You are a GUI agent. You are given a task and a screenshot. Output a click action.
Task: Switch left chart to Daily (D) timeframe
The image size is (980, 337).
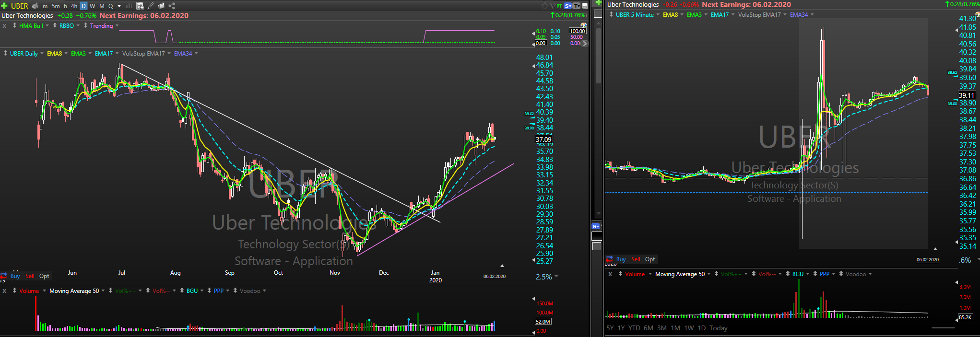click(83, 6)
